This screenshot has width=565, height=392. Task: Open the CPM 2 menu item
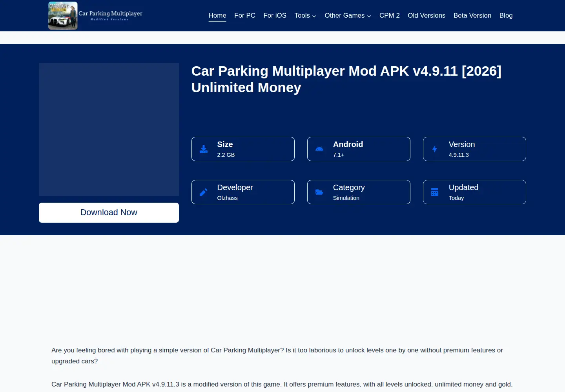pyautogui.click(x=390, y=16)
